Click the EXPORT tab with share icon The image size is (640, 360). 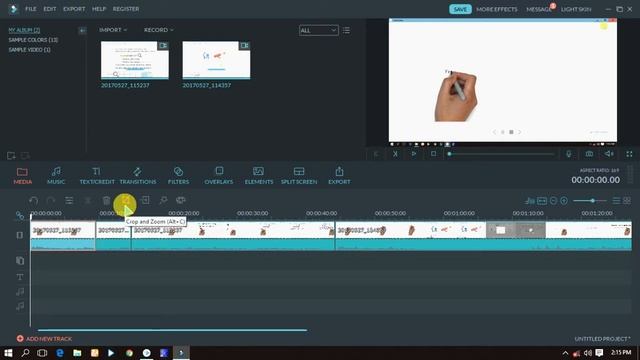click(339, 176)
